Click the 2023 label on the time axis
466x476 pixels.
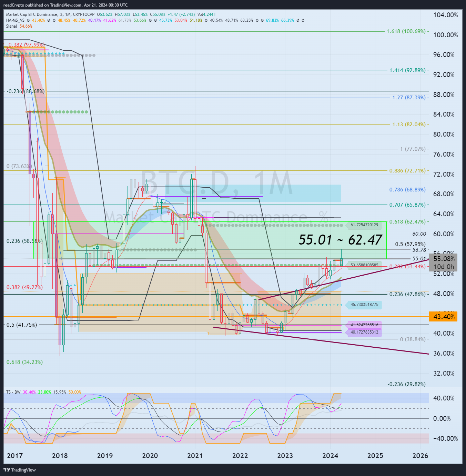tap(285, 456)
